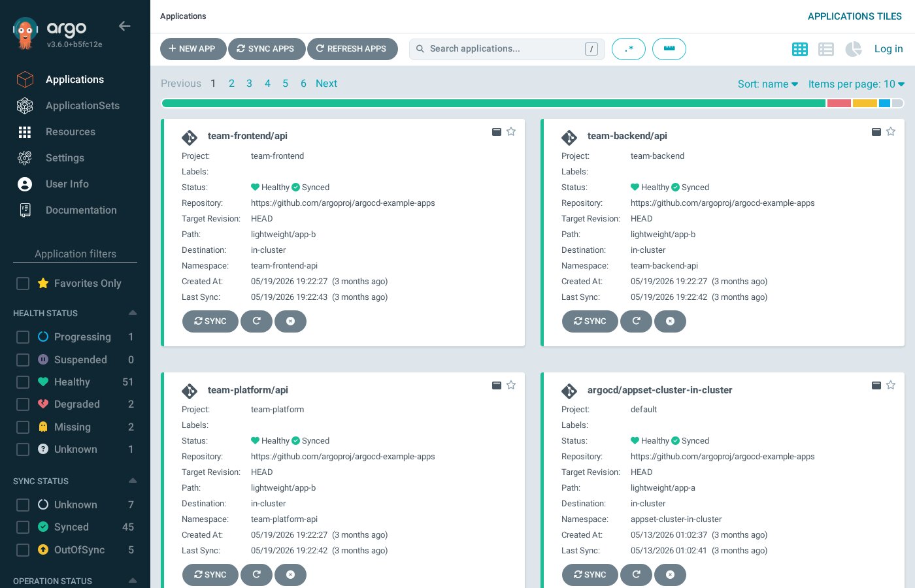Check the Unknown health status filter

(23, 449)
